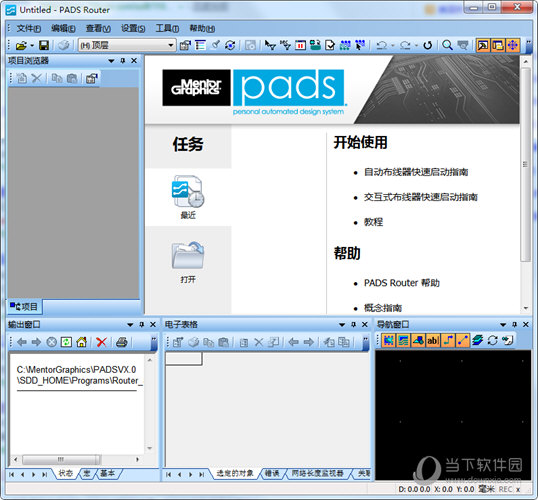
Task: Open the 教程 link
Action: pyautogui.click(x=373, y=222)
